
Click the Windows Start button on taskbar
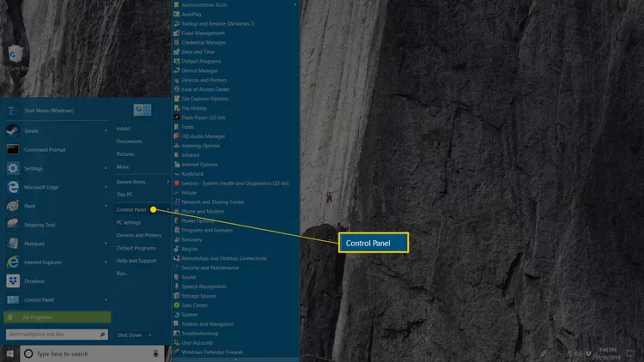click(x=9, y=353)
